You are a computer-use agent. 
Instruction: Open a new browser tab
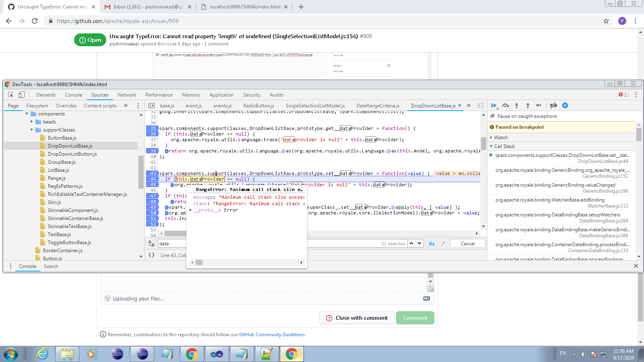coord(301,7)
